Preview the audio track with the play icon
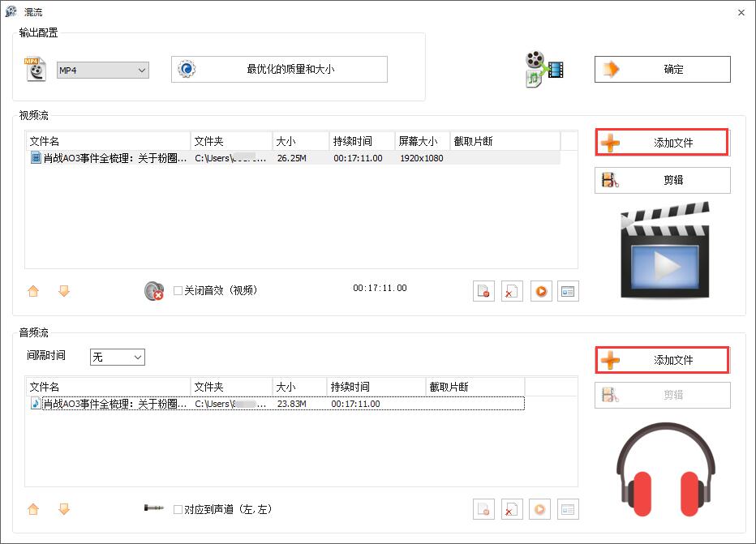Screen dimensions: 756x544 pyautogui.click(x=540, y=509)
